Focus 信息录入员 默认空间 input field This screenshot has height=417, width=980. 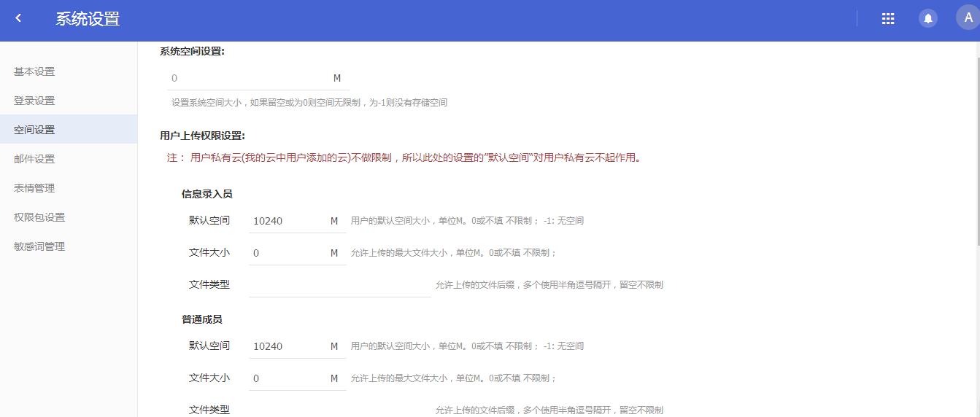pyautogui.click(x=288, y=221)
